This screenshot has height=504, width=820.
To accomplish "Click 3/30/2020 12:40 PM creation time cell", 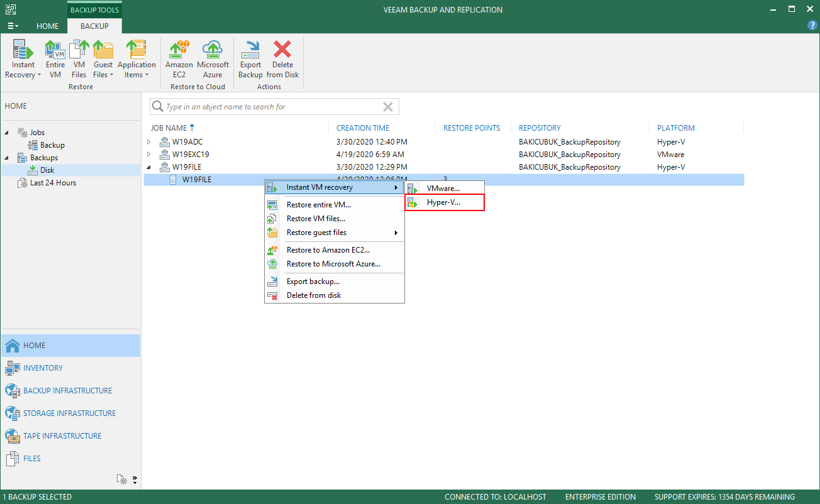I will click(372, 142).
